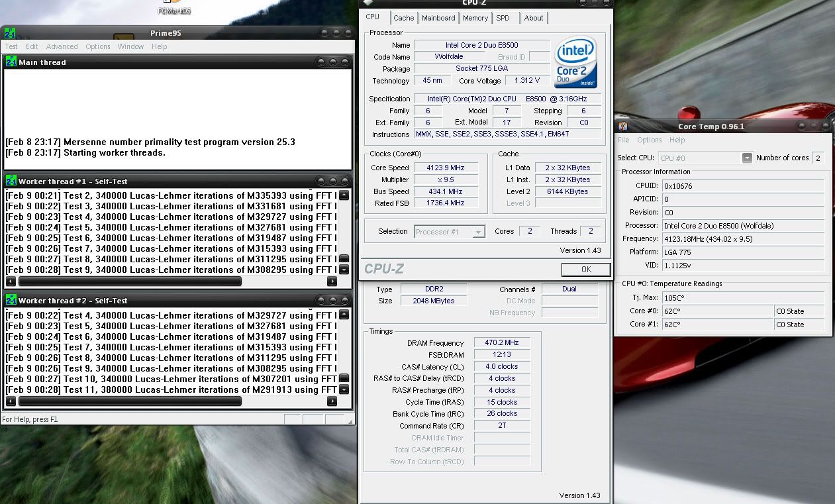Click Worker thread #1 scroll left arrow
Viewport: 835px width, 504px height.
11,281
